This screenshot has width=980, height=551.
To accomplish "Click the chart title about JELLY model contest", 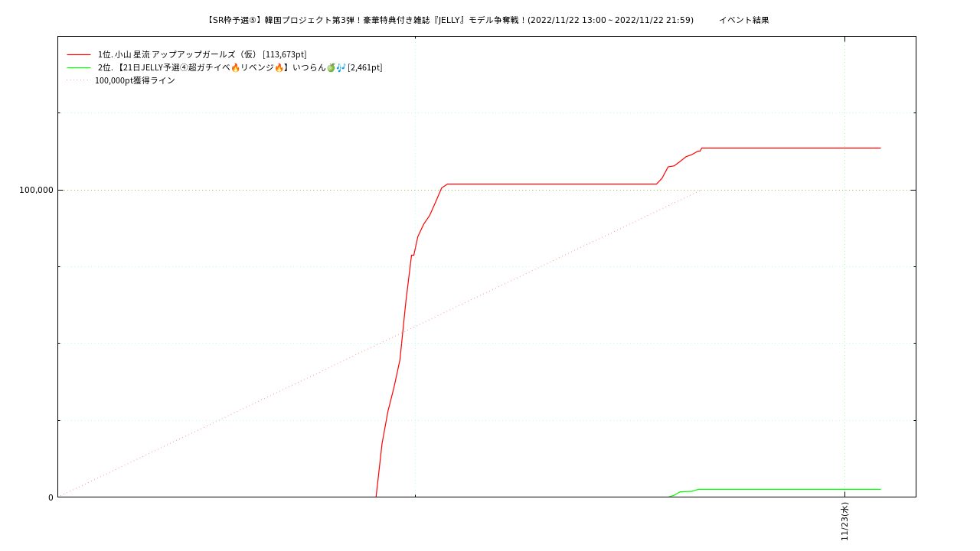I will pos(450,20).
